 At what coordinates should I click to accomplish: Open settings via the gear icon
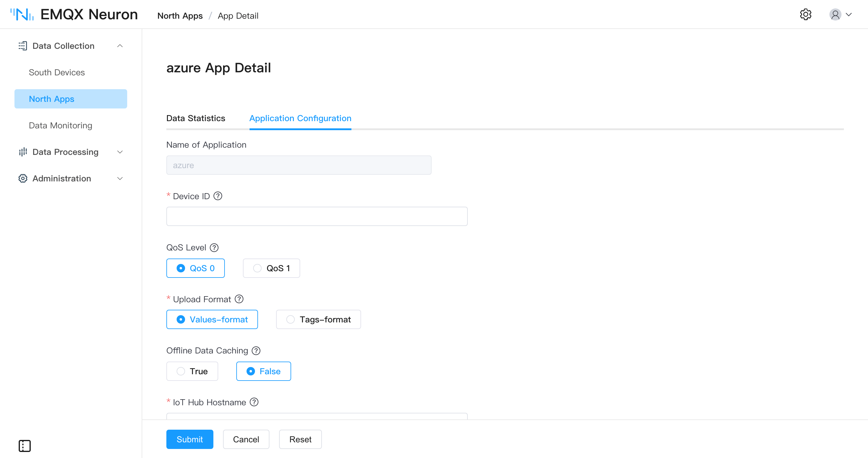point(806,14)
